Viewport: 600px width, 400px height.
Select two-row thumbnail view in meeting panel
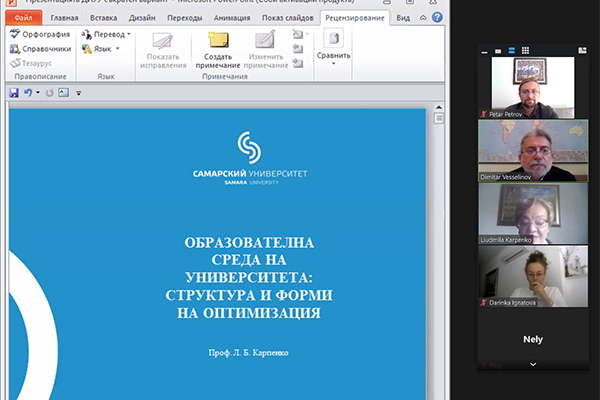click(x=512, y=51)
